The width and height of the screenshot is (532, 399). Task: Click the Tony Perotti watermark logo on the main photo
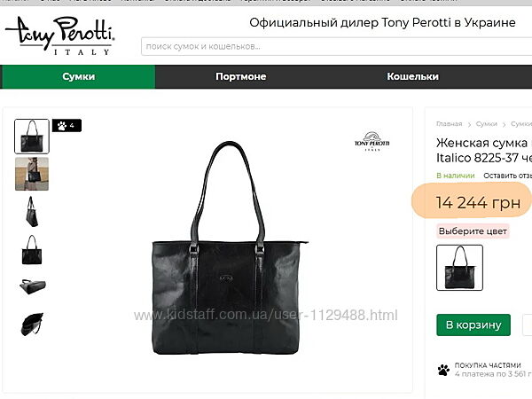coord(372,141)
